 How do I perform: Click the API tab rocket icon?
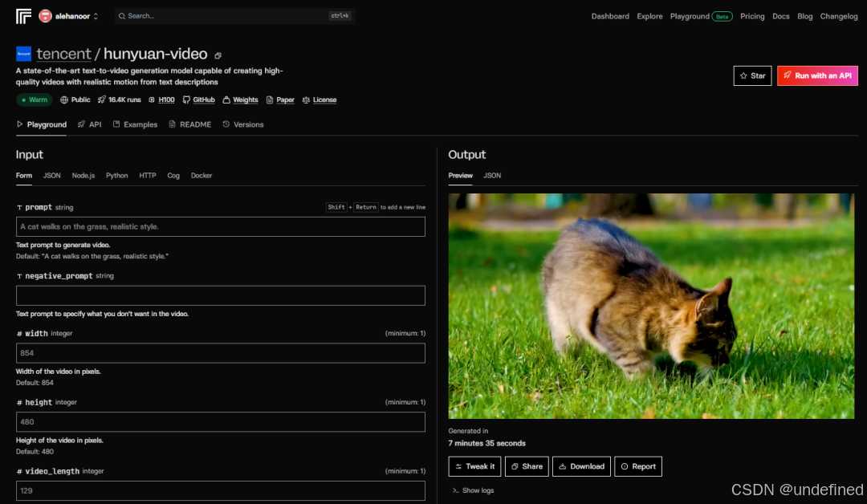pyautogui.click(x=81, y=124)
